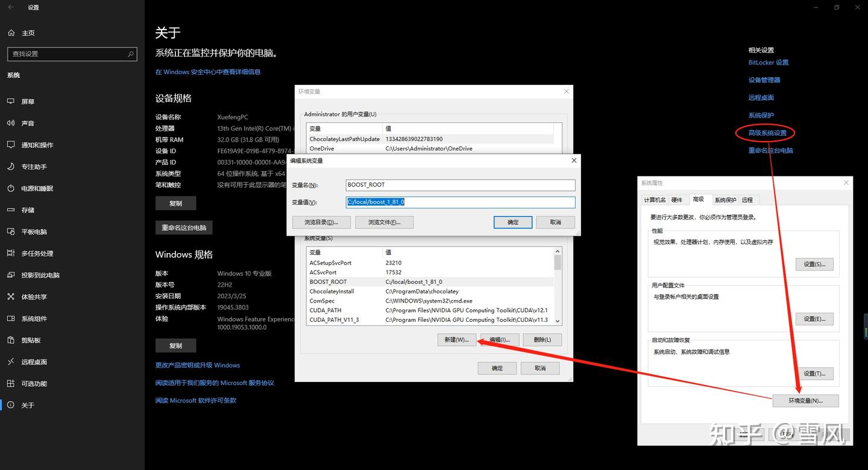Open the Display (屏幕) settings icon
Screen dimensions: 868x470
point(10,101)
